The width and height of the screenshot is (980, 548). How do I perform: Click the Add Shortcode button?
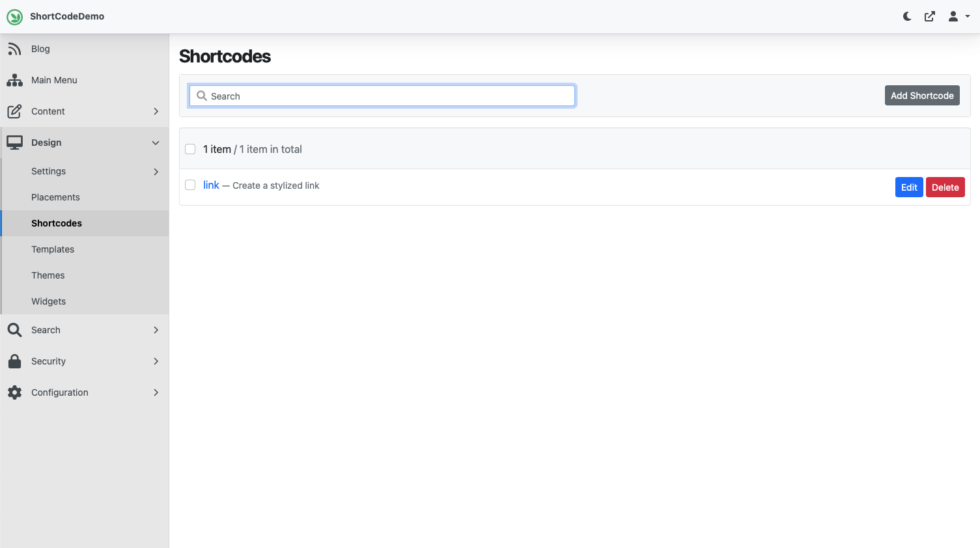point(922,96)
